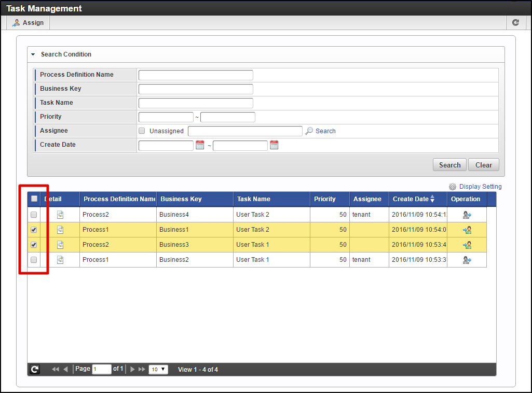The height and width of the screenshot is (393, 532).
Task: Go to previous page of grid
Action: coord(66,369)
